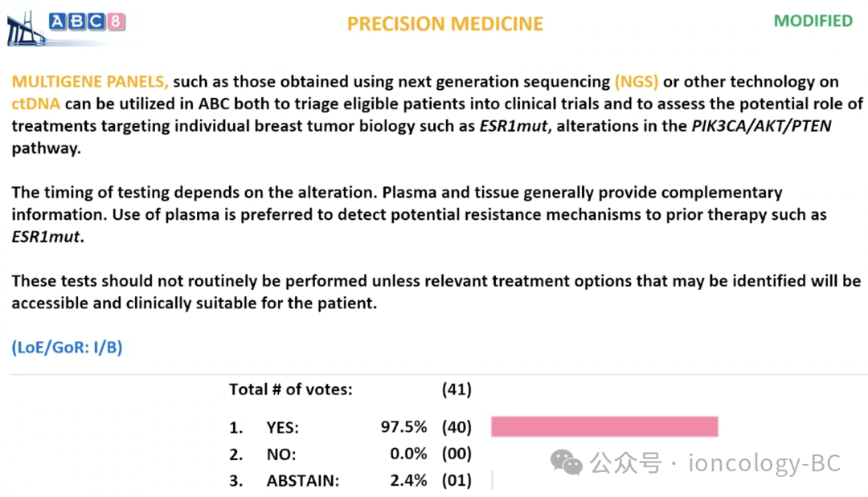Image resolution: width=868 pixels, height=497 pixels.
Task: Click the WeChat icon in the watermark
Action: (567, 462)
